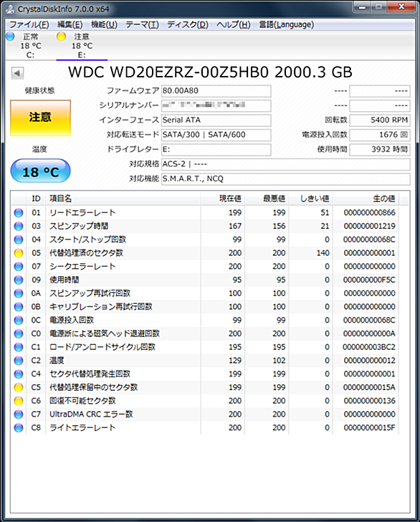Image resolution: width=420 pixels, height=522 pixels.
Task: Select the E: drive tab with 注意 status
Action: point(82,46)
